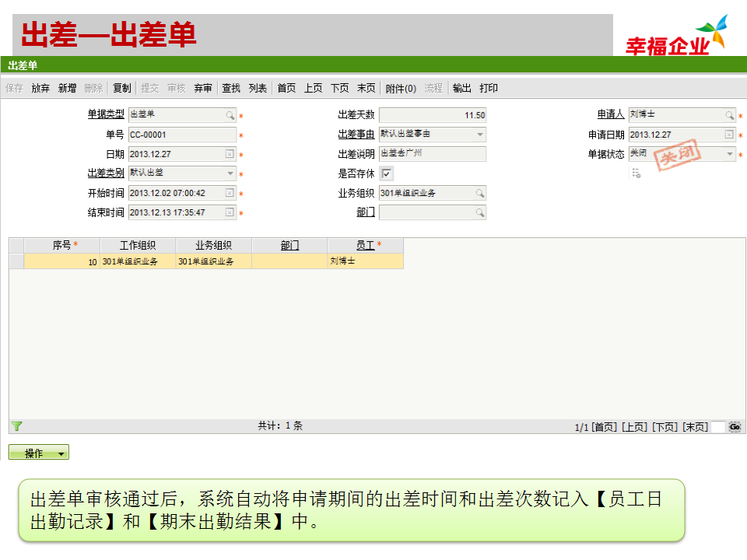The image size is (747, 560).
Task: Click the search icon in 申请人 field
Action: coord(729,115)
